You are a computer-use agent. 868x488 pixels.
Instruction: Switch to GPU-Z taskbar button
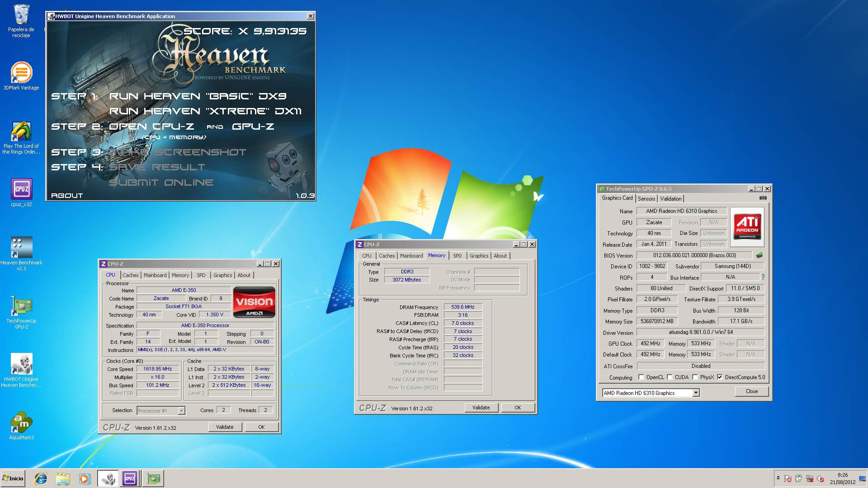coord(153,479)
